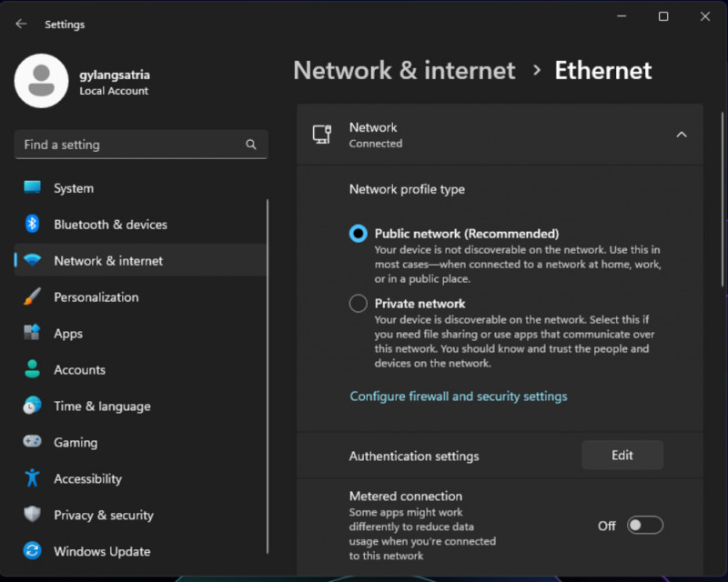Open Configure firewall and security settings link
Screen dimensions: 728x582
tap(459, 396)
